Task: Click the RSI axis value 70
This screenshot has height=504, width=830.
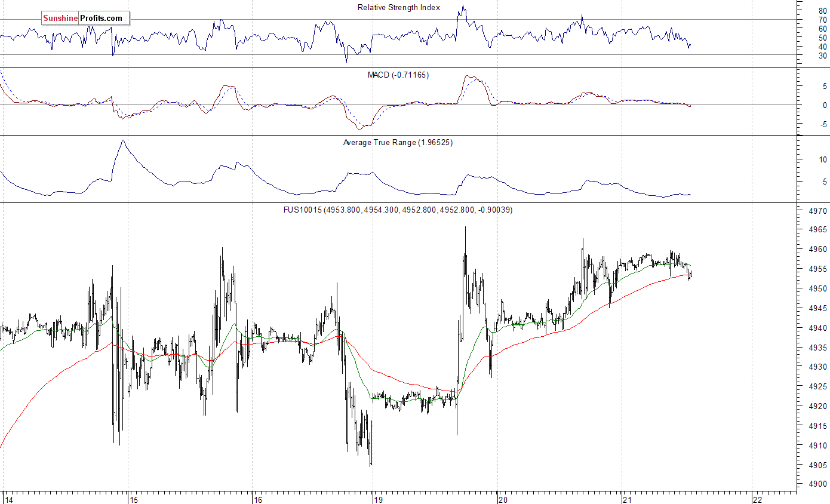Action: pyautogui.click(x=823, y=20)
